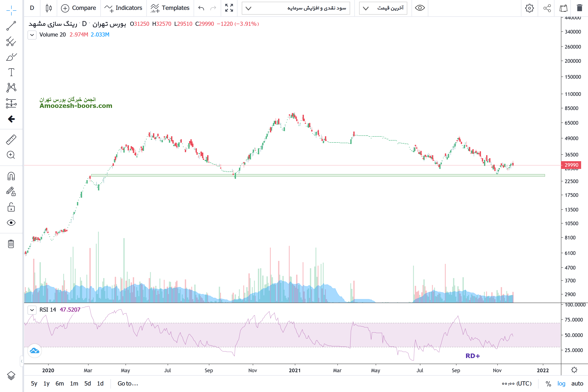This screenshot has width=588, height=392.
Task: Set time range to 6m
Action: click(x=60, y=383)
